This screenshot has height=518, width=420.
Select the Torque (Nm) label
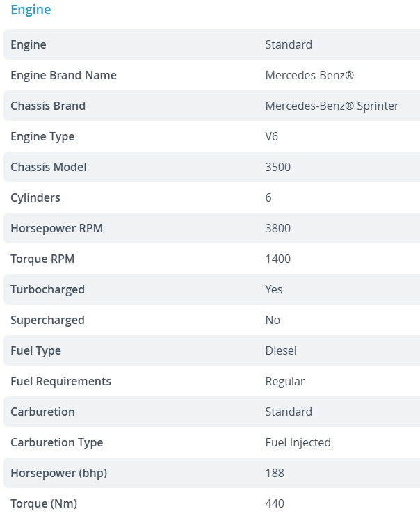(44, 503)
